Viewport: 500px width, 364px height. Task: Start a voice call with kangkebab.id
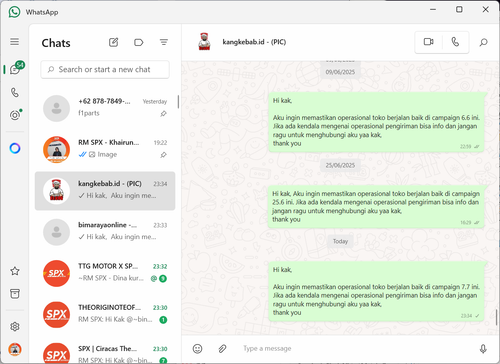click(x=455, y=42)
